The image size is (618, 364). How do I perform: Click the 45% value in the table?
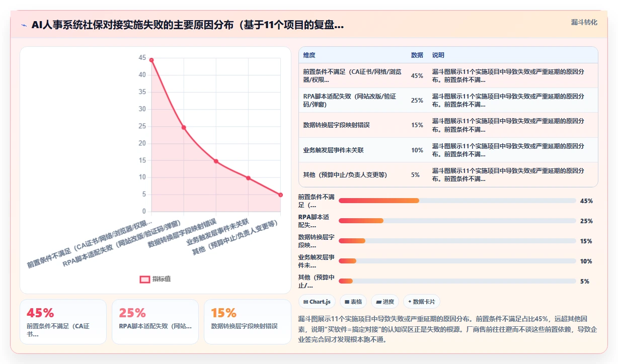pyautogui.click(x=417, y=76)
